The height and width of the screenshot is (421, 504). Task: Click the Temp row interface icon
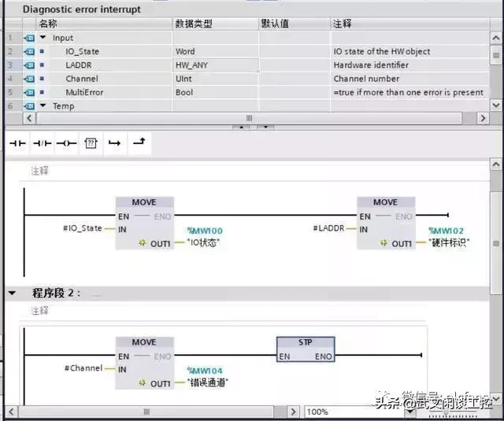[x=29, y=106]
